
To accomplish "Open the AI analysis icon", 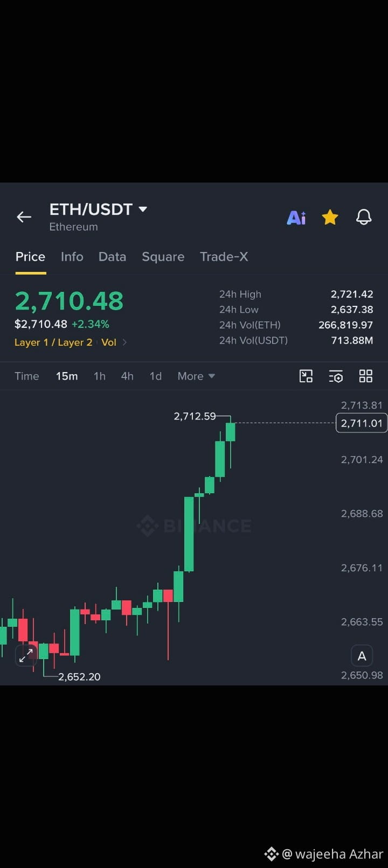I will pos(296,218).
